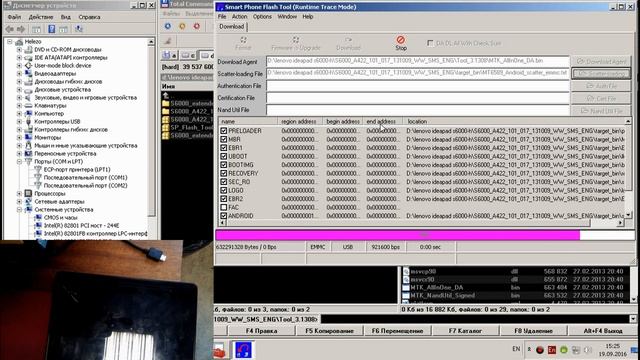Collapse Порты (COM и LPT) node

pos(19,162)
